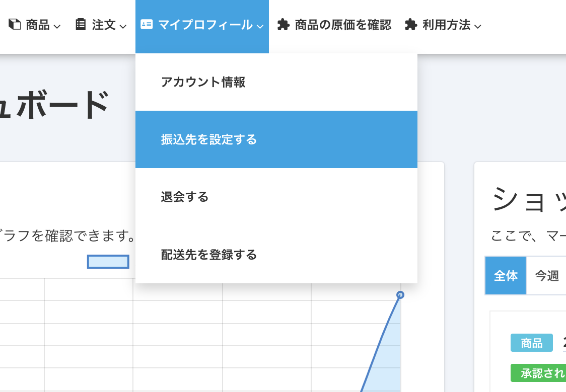Switch to the 今週 tab
Viewport: 566px width, 392px height.
546,276
